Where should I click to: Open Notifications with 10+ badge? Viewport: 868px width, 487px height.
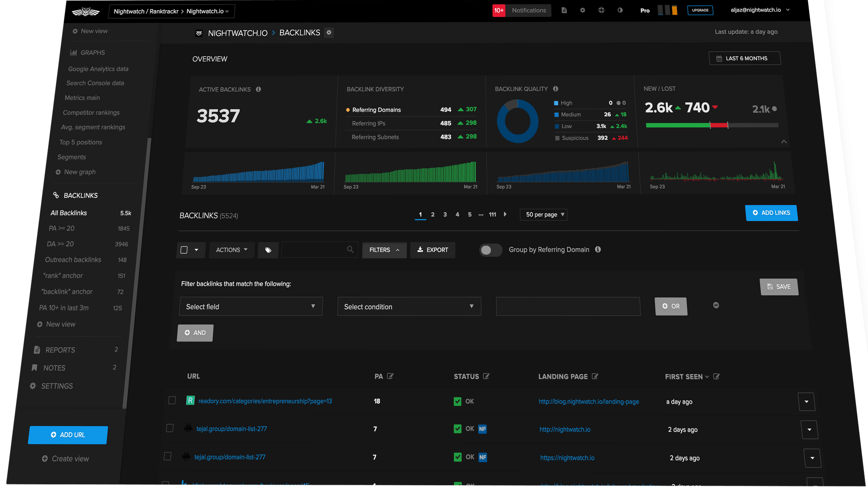521,11
